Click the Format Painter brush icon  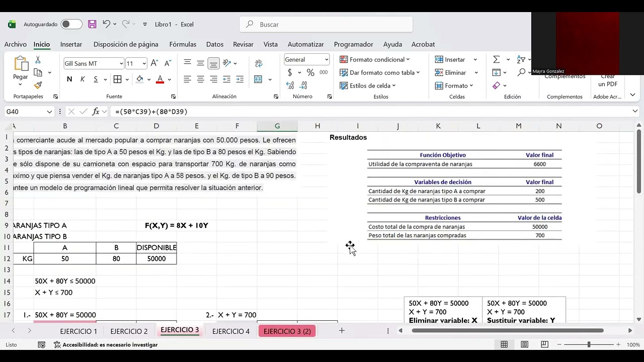pos(38,85)
